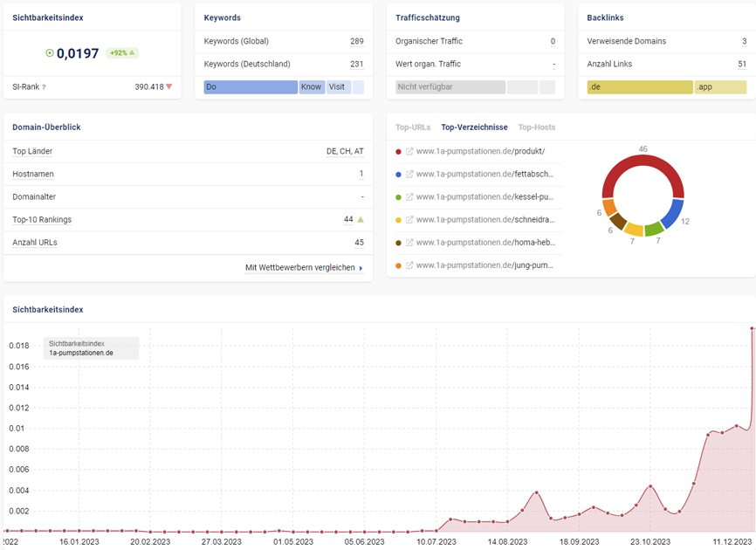Viewport: 756px width, 550px height.
Task: Click the Know intent bar segment
Action: tap(312, 87)
